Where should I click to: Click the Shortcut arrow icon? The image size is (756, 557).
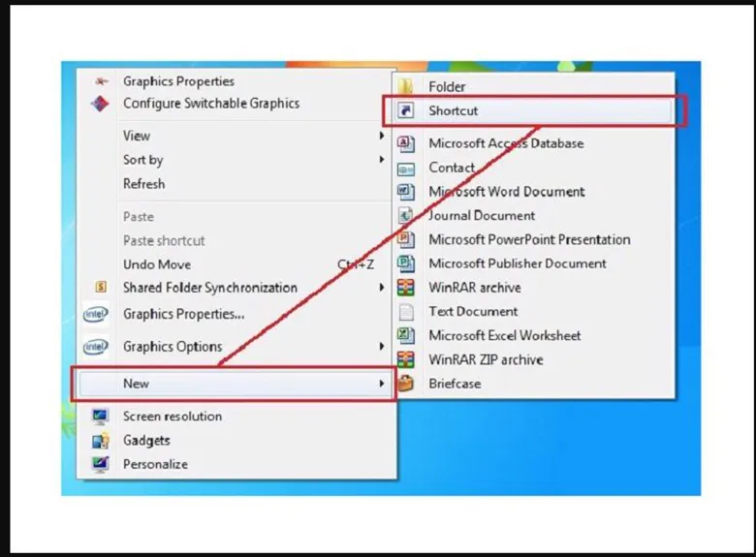tap(405, 110)
